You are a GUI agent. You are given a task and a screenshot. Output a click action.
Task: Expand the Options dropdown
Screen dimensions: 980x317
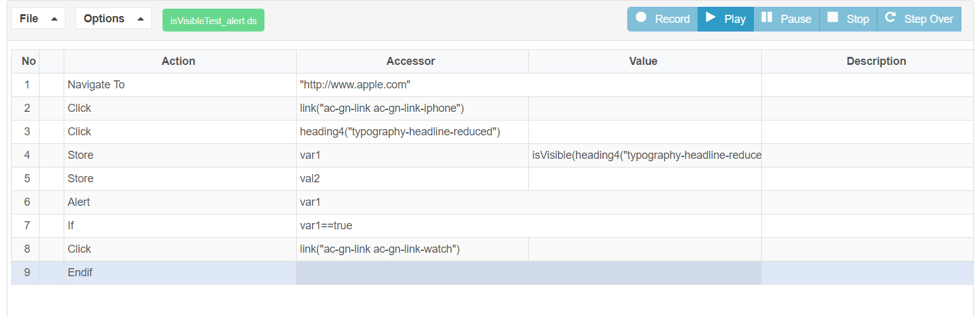pos(113,19)
